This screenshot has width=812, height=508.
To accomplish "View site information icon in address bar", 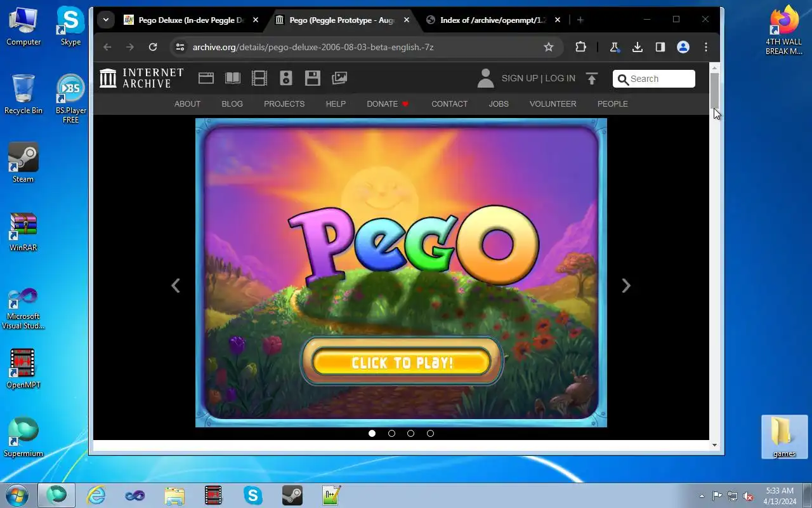I will coord(180,47).
